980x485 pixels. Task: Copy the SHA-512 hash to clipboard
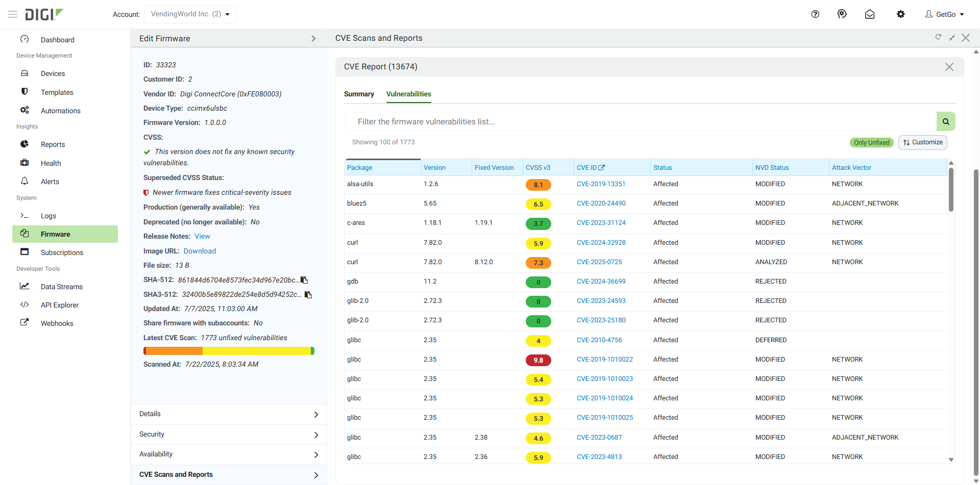click(x=304, y=280)
